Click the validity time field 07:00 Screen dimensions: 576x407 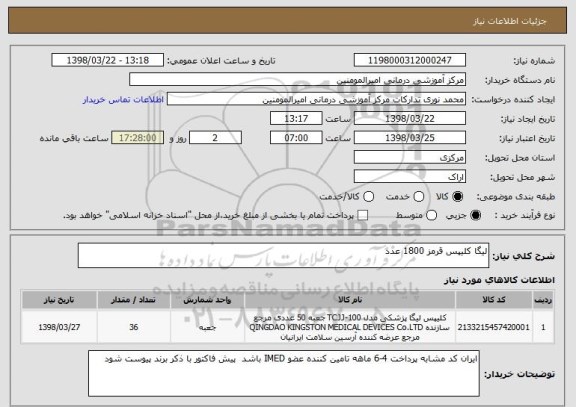[296, 138]
